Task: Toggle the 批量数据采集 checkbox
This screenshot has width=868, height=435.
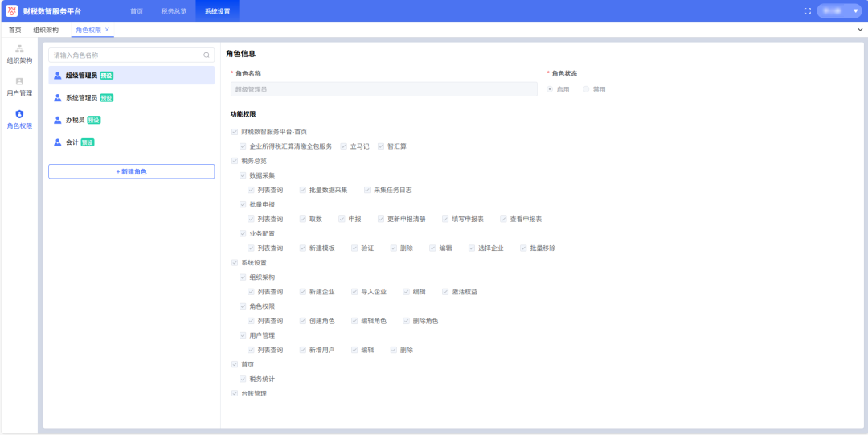Action: point(302,190)
